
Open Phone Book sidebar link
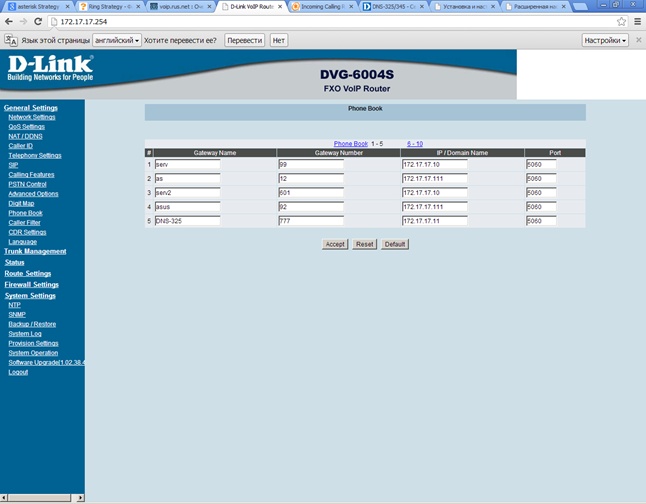26,213
